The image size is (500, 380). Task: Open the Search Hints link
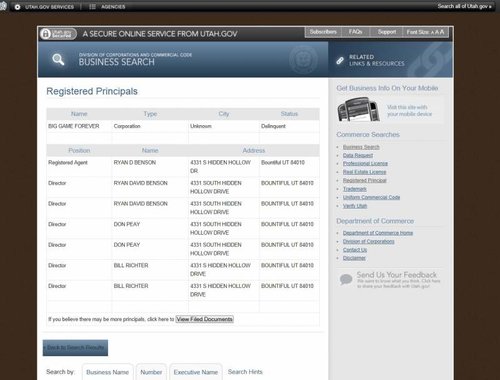pos(245,372)
